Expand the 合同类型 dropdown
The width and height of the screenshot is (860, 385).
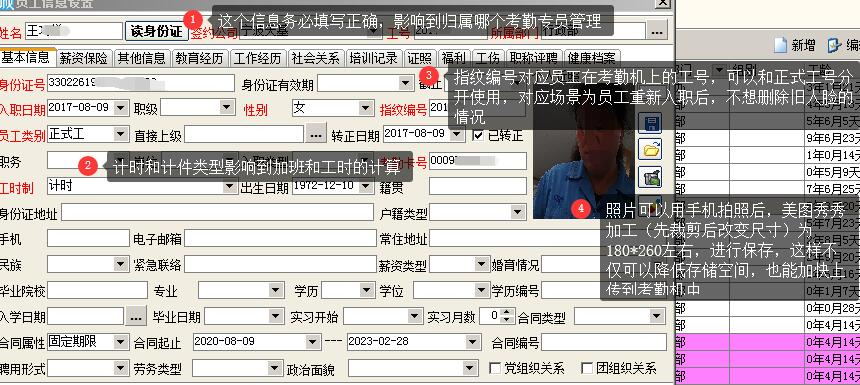(657, 316)
